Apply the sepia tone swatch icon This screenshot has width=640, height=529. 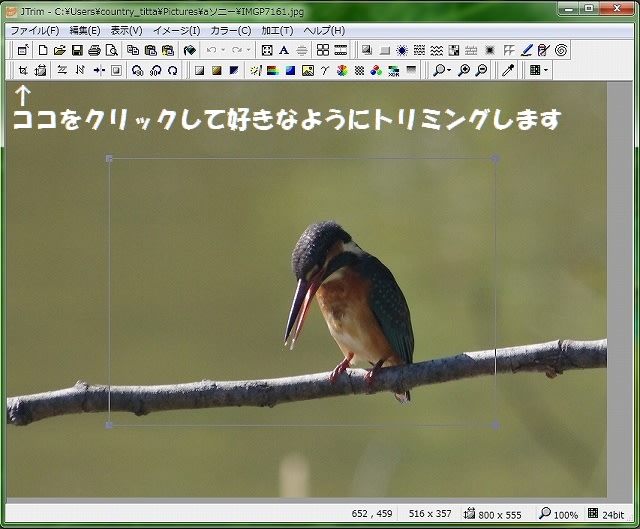tap(217, 71)
